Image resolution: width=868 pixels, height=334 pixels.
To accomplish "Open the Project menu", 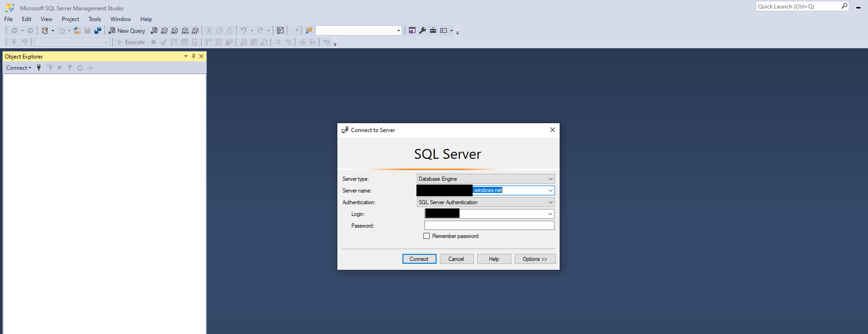I will tap(70, 19).
